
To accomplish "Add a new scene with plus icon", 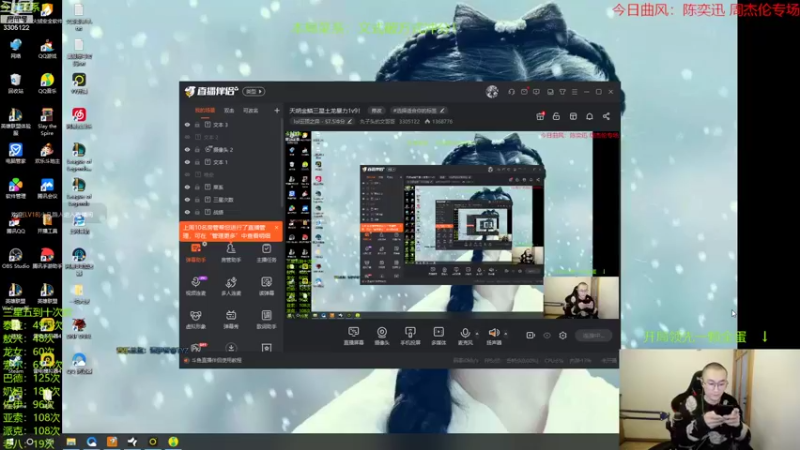I will (277, 110).
